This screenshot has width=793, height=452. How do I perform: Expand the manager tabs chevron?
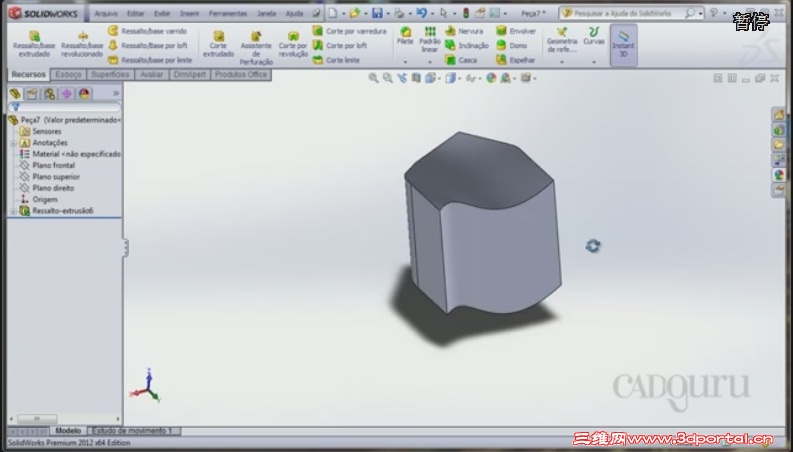click(x=116, y=94)
